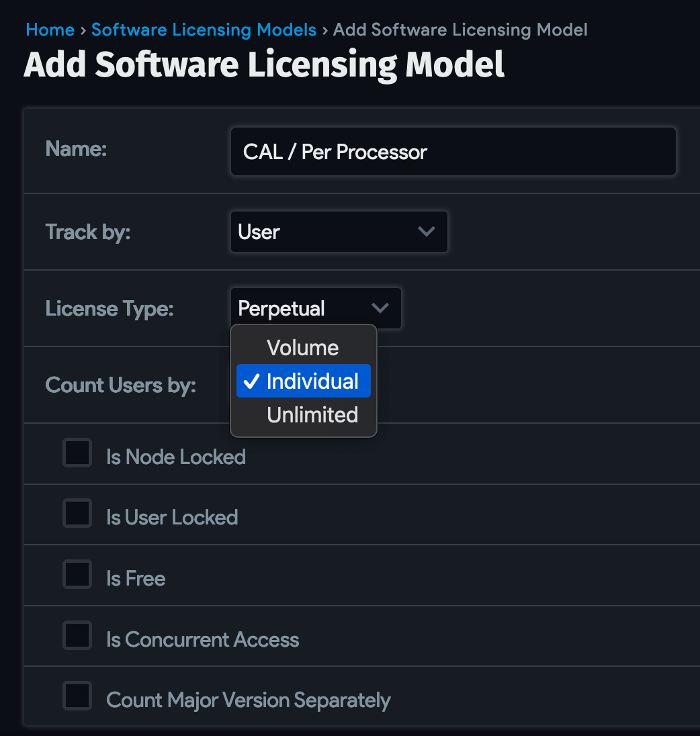Select Volume from the open dropdown list
The height and width of the screenshot is (736, 700).
(x=303, y=348)
